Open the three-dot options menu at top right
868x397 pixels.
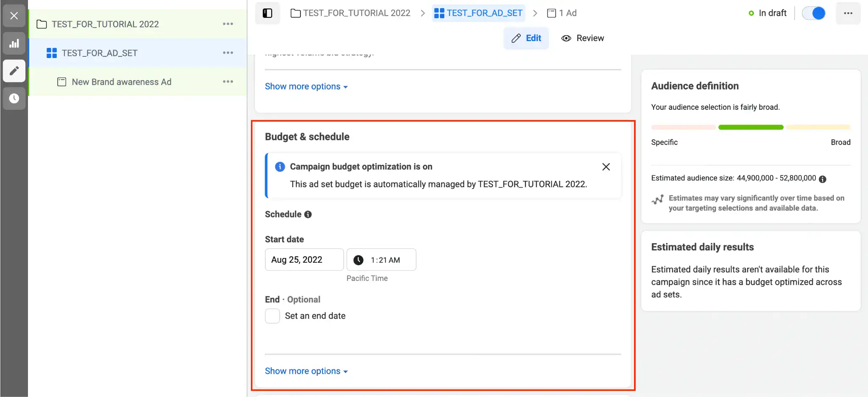pyautogui.click(x=849, y=13)
